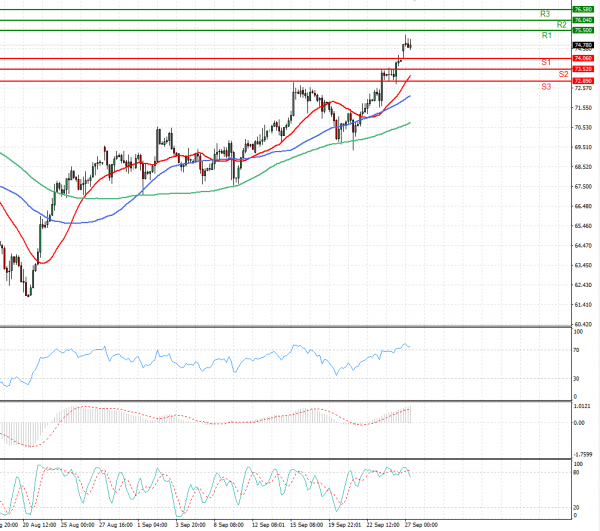Click the black current price tag 74.780
The height and width of the screenshot is (531, 600).
point(583,45)
